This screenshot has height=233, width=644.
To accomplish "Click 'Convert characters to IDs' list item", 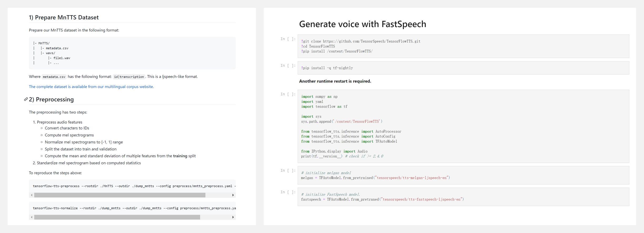I will pyautogui.click(x=67, y=128).
